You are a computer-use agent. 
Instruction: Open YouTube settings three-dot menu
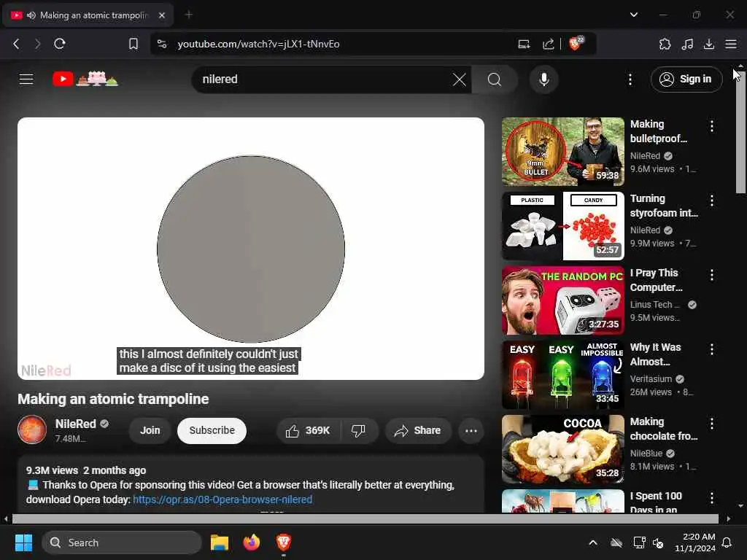coord(630,79)
